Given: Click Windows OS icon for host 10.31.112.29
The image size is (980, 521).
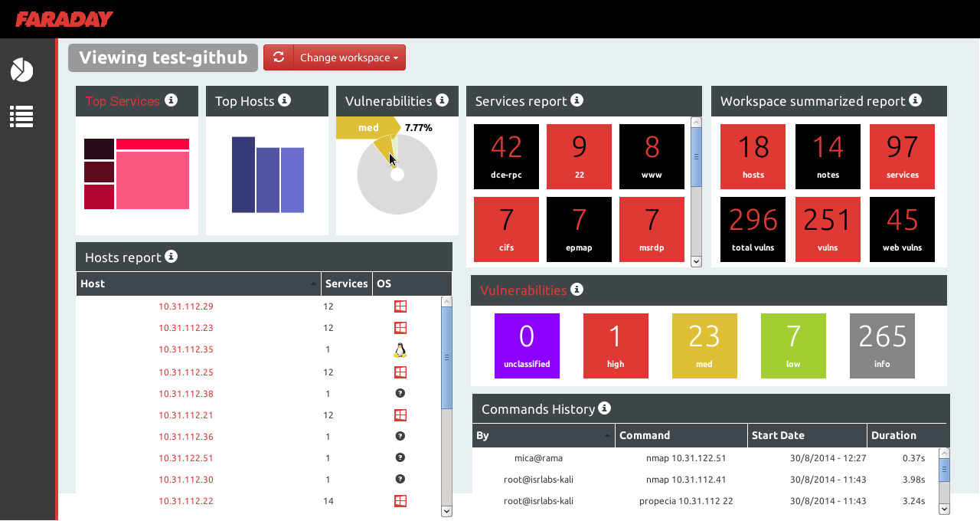Looking at the screenshot, I should (400, 306).
